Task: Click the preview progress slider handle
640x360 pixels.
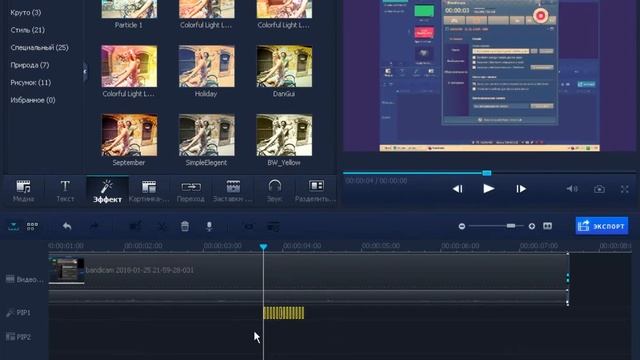Action: pyautogui.click(x=487, y=173)
